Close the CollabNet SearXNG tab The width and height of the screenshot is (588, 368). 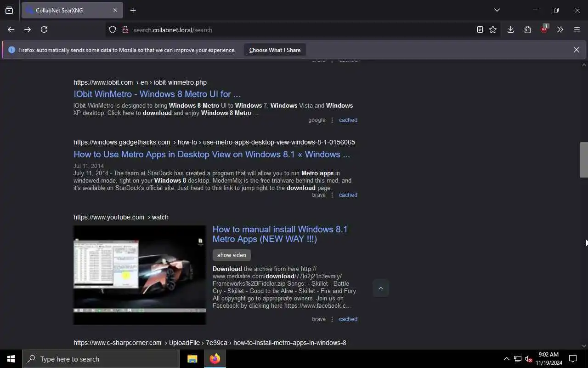click(x=115, y=10)
